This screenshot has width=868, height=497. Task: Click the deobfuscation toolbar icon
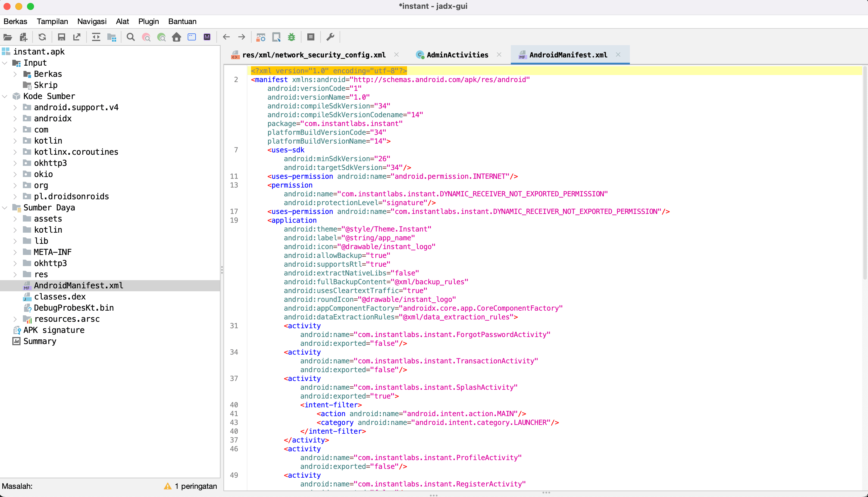pos(261,37)
